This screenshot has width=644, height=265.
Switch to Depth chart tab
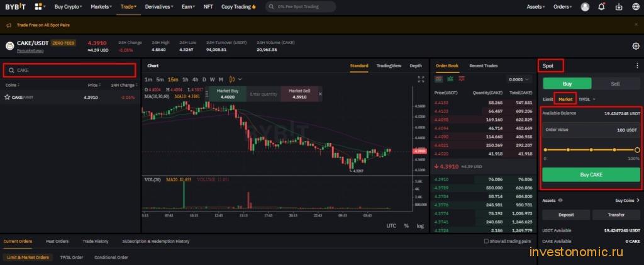(x=416, y=65)
